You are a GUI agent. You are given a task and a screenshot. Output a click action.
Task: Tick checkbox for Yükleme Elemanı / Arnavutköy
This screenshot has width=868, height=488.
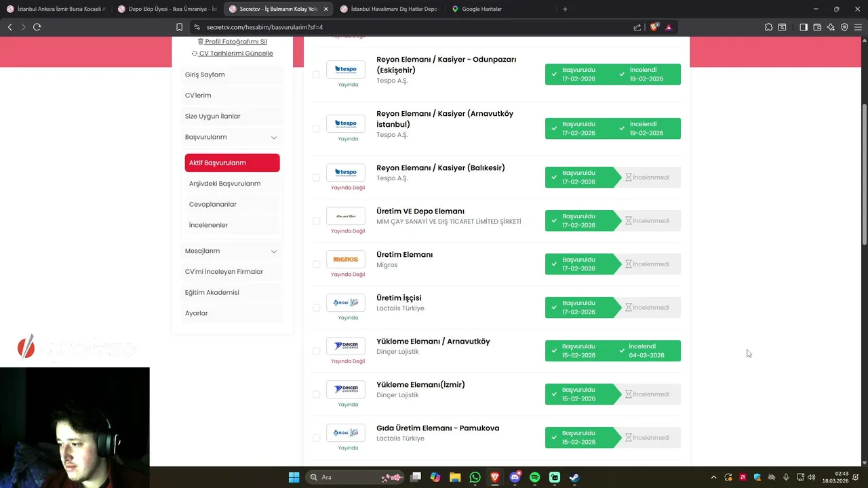316,351
